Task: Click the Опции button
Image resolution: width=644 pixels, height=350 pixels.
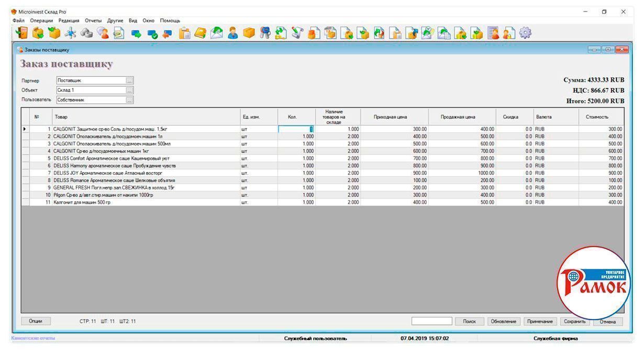Action: tap(36, 321)
